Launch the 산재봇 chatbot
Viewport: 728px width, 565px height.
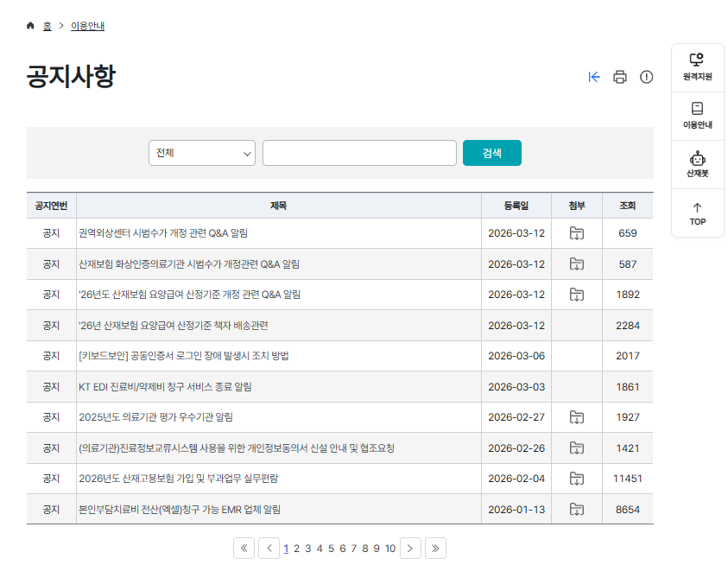pyautogui.click(x=697, y=165)
